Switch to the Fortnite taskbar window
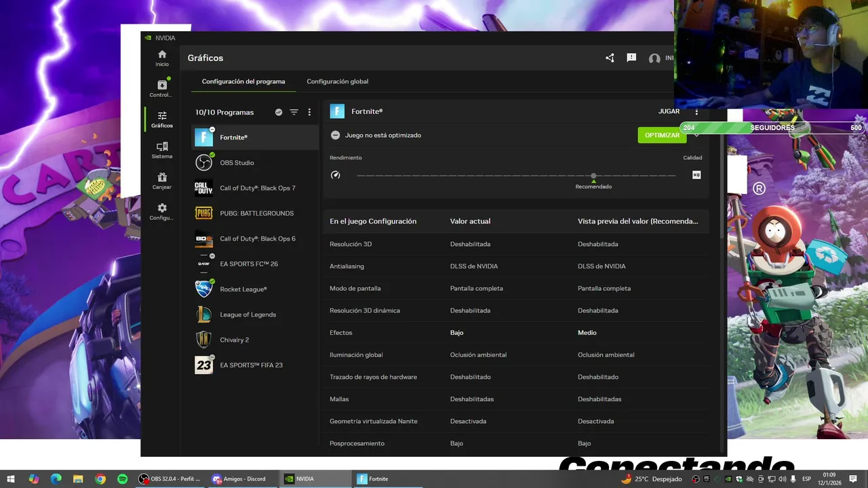This screenshot has height=488, width=868. pos(389,479)
